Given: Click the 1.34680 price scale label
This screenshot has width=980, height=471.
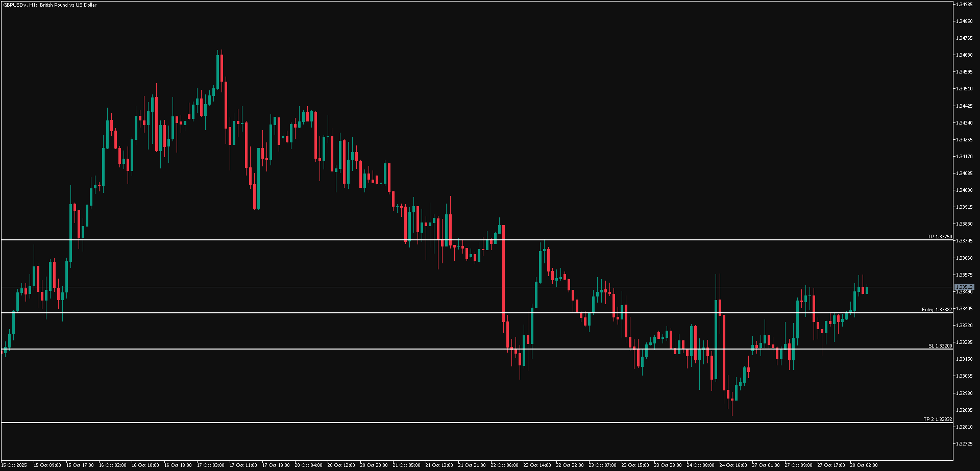Looking at the screenshot, I should tap(964, 55).
